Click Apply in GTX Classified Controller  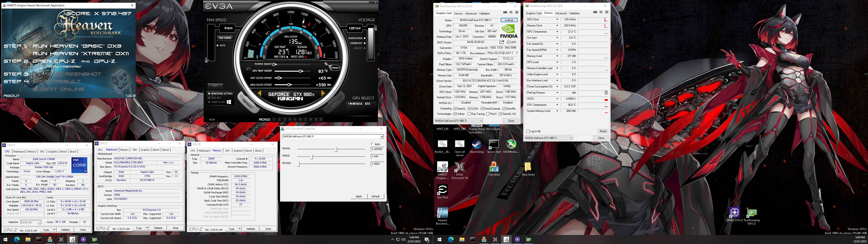359,196
